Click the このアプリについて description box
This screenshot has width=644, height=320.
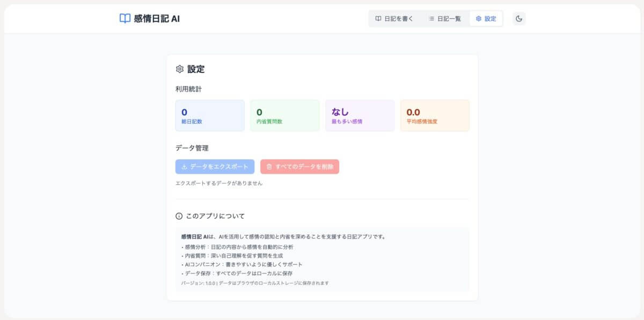click(322, 259)
